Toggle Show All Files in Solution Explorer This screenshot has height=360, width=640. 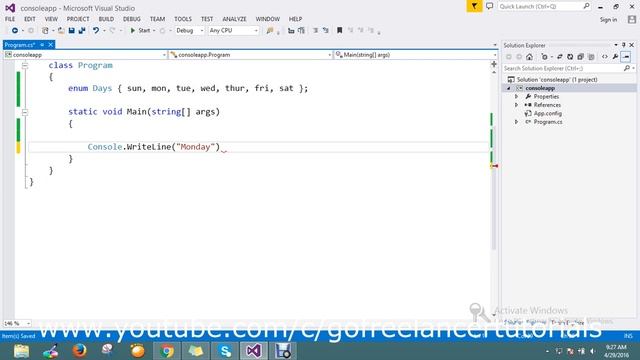[591, 57]
